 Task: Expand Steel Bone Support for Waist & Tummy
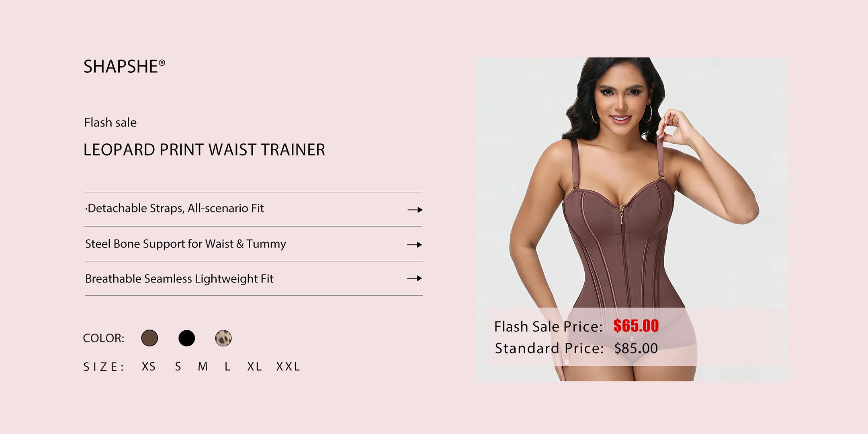tap(254, 244)
